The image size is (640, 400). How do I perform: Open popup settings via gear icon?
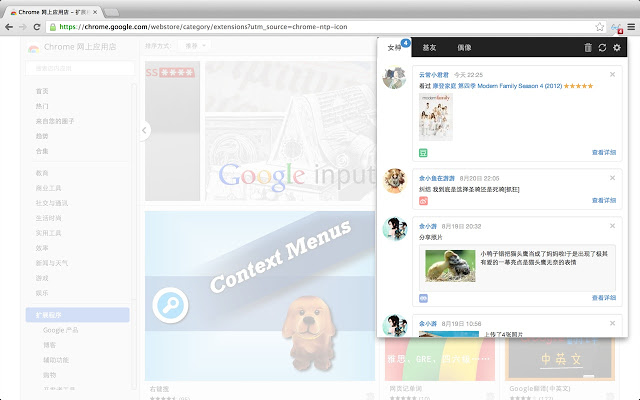(x=617, y=48)
